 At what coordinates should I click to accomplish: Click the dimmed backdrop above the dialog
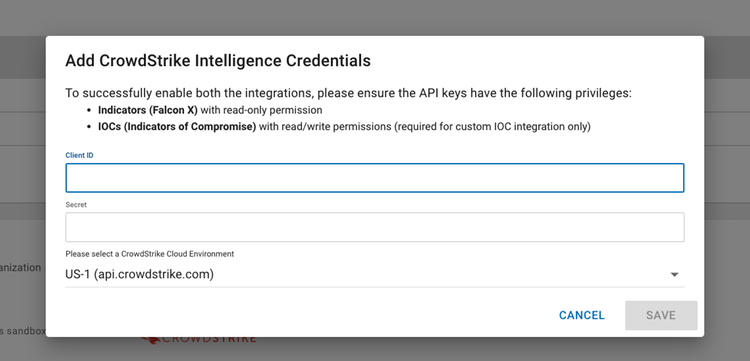(375, 18)
